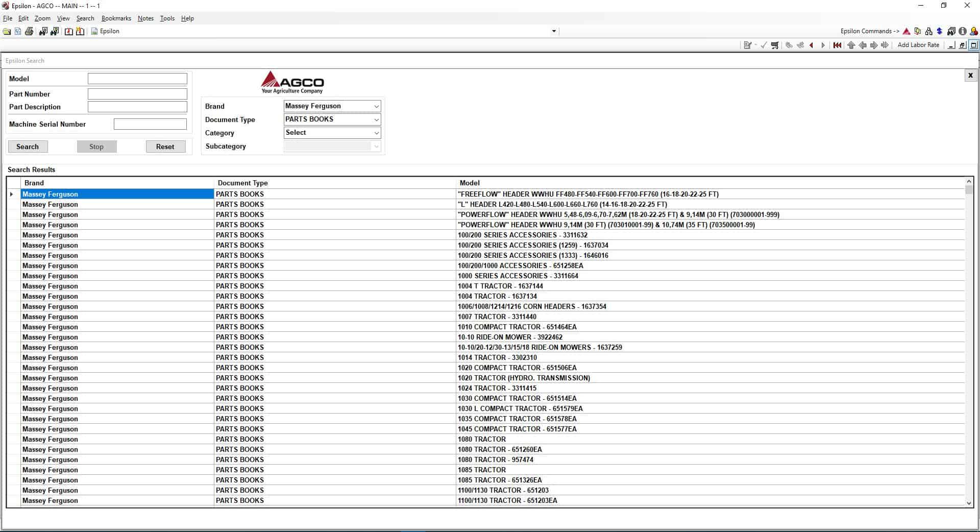The image size is (980, 532).
Task: Click the gray right triangle arrow
Action: [x=823, y=45]
